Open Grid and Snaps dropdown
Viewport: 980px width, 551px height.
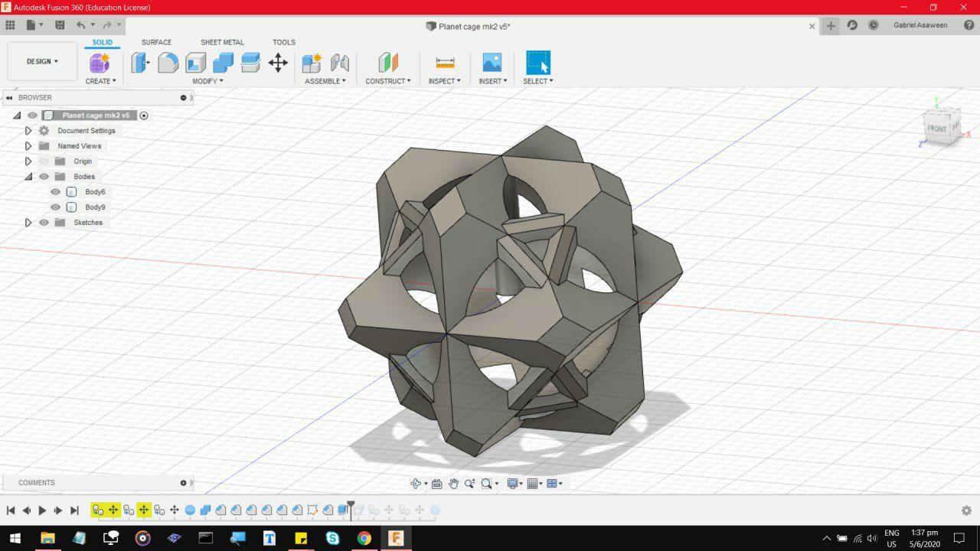535,484
